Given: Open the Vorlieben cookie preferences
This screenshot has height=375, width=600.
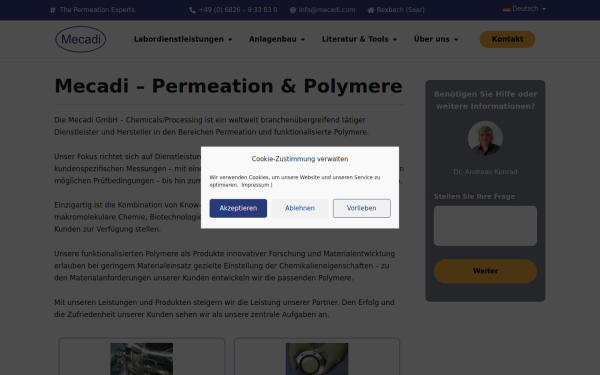Looking at the screenshot, I should pyautogui.click(x=362, y=208).
